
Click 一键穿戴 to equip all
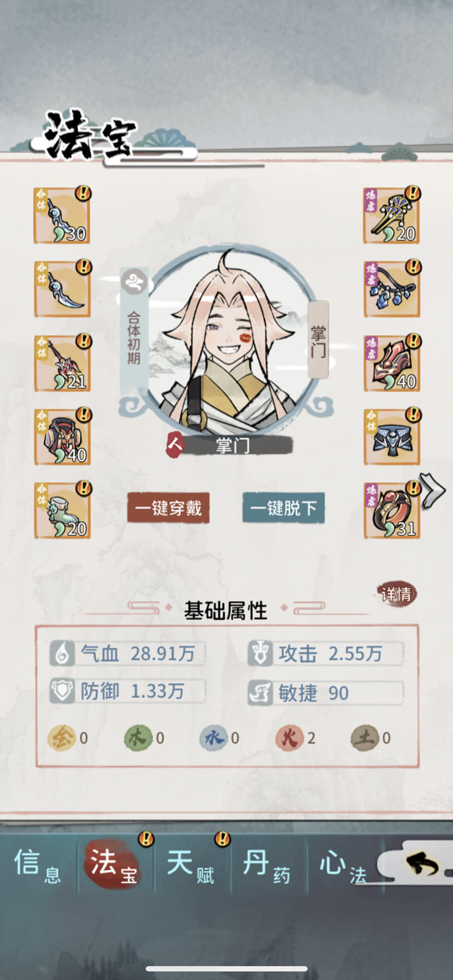tap(169, 508)
